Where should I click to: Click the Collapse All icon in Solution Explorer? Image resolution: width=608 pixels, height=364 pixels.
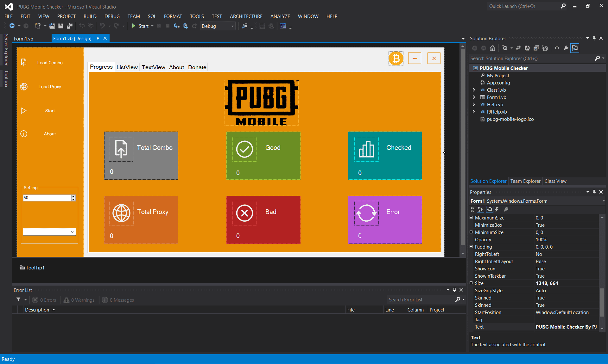(x=536, y=48)
